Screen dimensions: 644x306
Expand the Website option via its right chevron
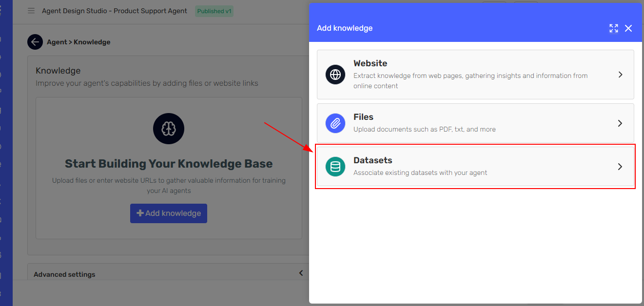pyautogui.click(x=620, y=75)
